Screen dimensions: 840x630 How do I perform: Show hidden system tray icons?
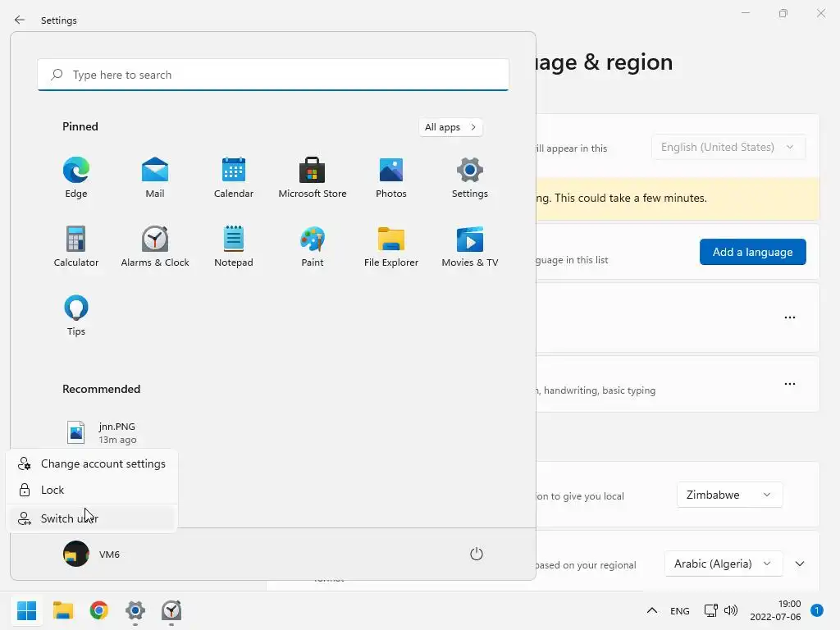(x=652, y=610)
